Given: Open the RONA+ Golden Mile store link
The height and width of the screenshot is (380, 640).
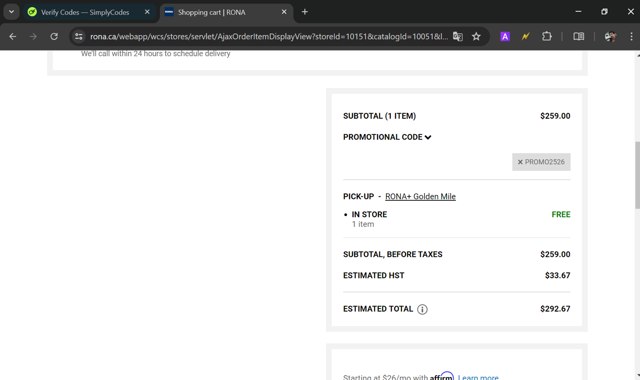Looking at the screenshot, I should pos(420,196).
